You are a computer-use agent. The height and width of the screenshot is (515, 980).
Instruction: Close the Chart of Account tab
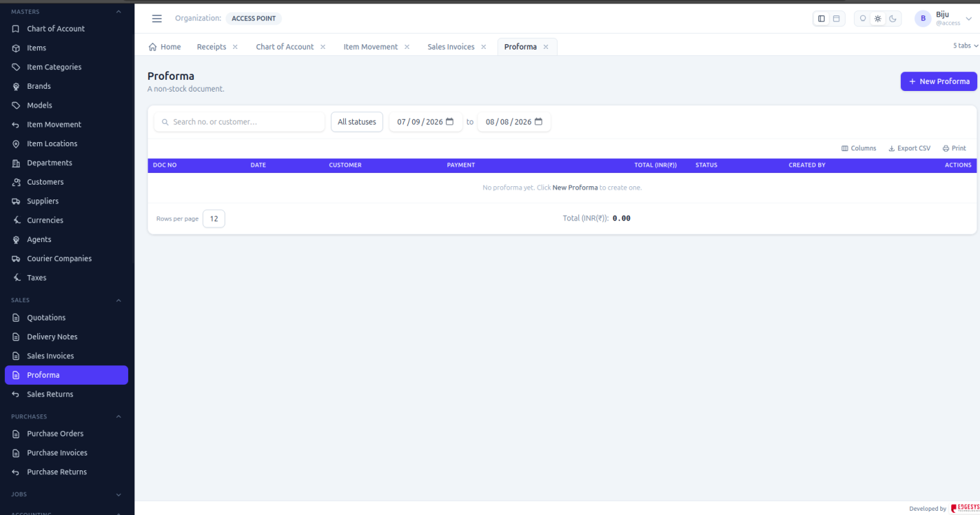[323, 47]
